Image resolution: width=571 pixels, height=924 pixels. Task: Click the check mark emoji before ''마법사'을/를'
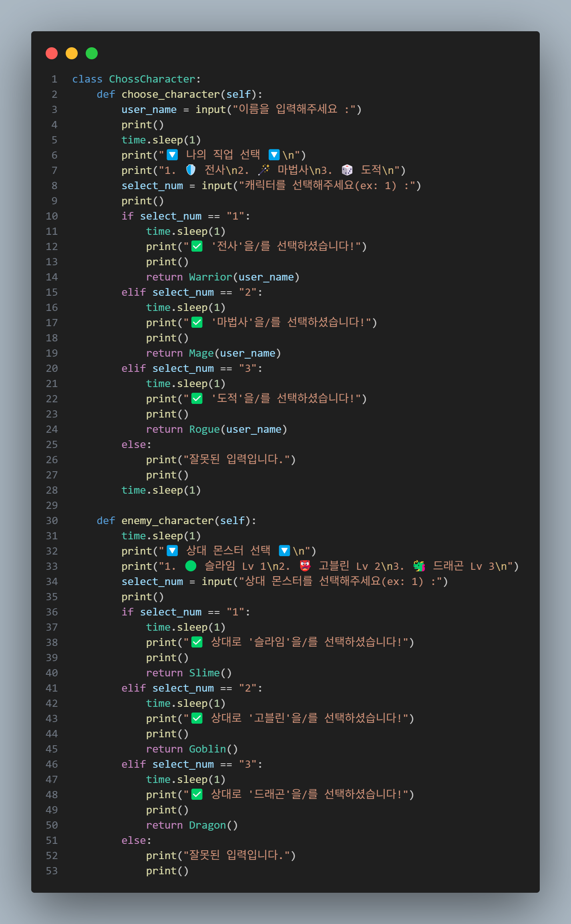pyautogui.click(x=197, y=322)
